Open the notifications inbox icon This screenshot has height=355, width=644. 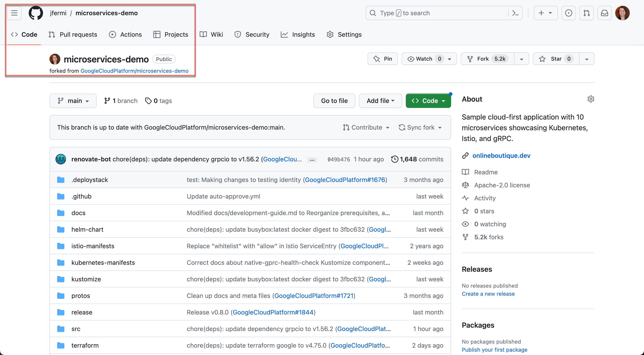(605, 13)
